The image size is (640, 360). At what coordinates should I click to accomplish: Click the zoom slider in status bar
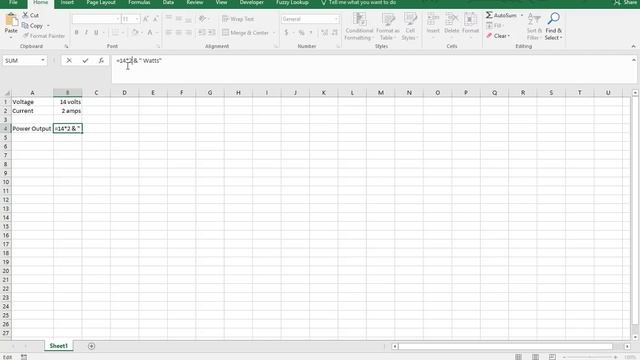coord(589,357)
